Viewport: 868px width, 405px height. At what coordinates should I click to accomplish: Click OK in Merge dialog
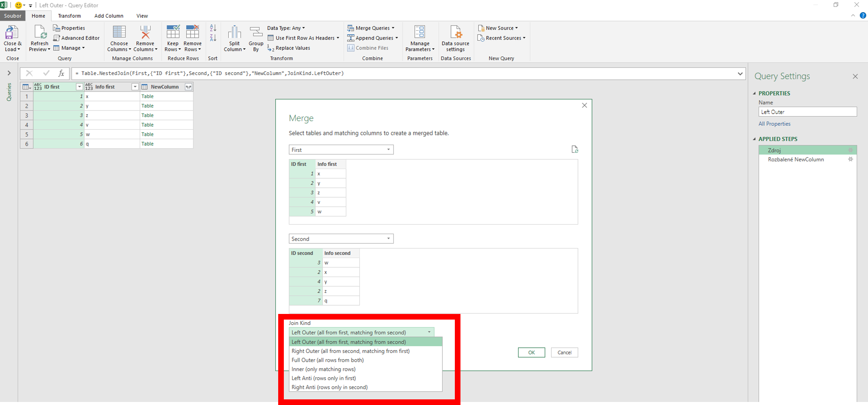pyautogui.click(x=531, y=353)
